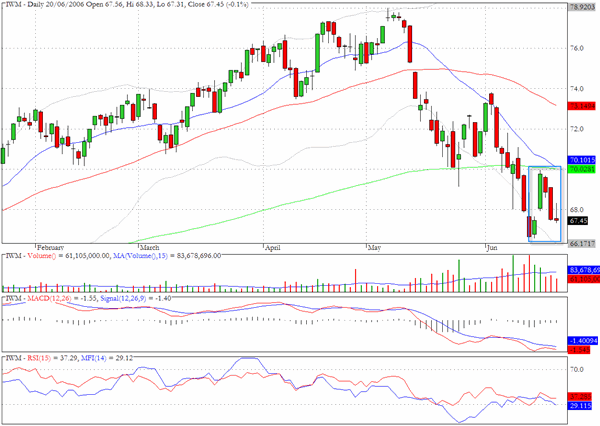The image size is (600, 426).
Task: Click the Signal(12,26,9) legend label
Action: coord(123,298)
